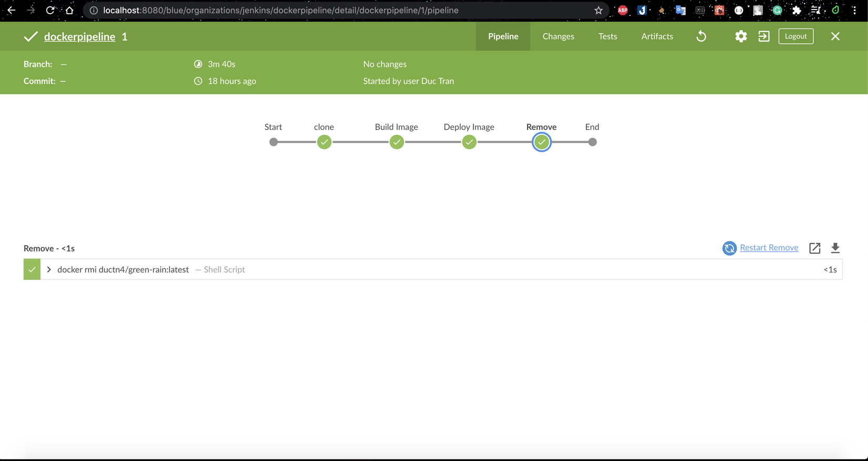Select the Remove stage node
The width and height of the screenshot is (868, 461).
(541, 142)
